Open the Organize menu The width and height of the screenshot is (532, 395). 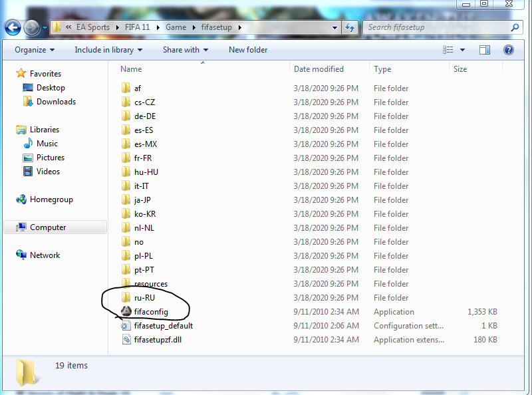(35, 50)
